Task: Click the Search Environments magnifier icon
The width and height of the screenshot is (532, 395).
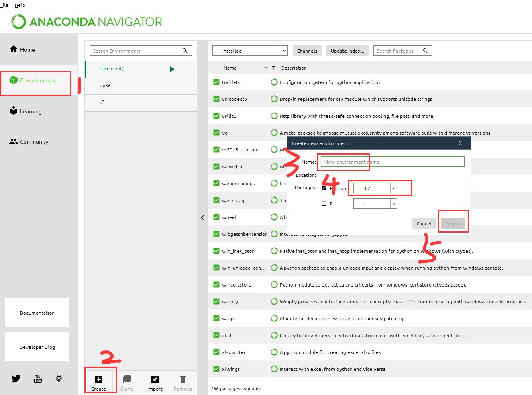Action: (x=185, y=51)
